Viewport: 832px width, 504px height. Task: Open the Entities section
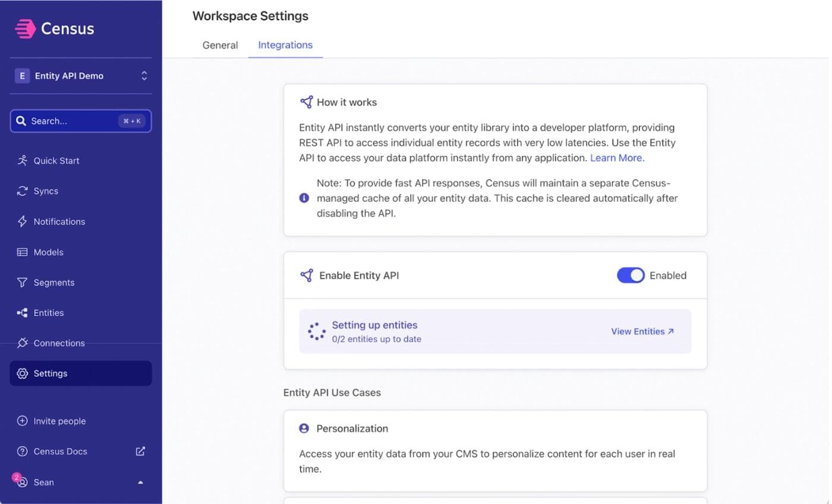point(48,313)
